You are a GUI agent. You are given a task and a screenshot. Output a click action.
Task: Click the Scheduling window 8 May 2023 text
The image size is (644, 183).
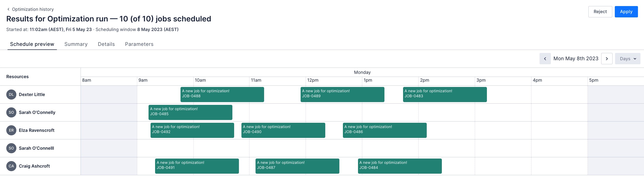137,29
